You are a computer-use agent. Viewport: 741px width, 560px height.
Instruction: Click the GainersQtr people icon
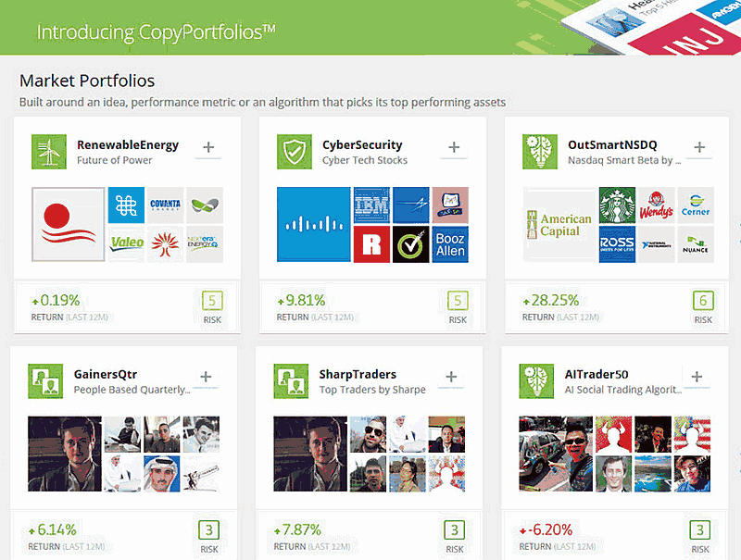(x=45, y=381)
